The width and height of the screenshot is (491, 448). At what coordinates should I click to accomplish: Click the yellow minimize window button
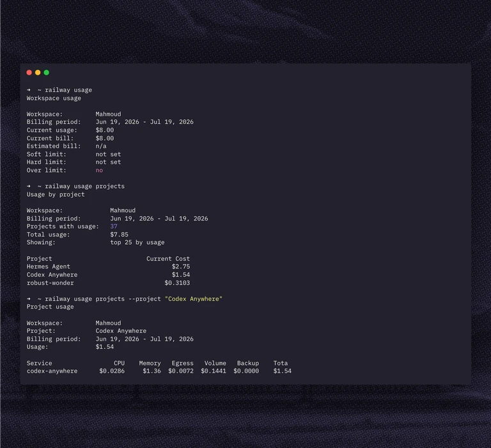[38, 73]
